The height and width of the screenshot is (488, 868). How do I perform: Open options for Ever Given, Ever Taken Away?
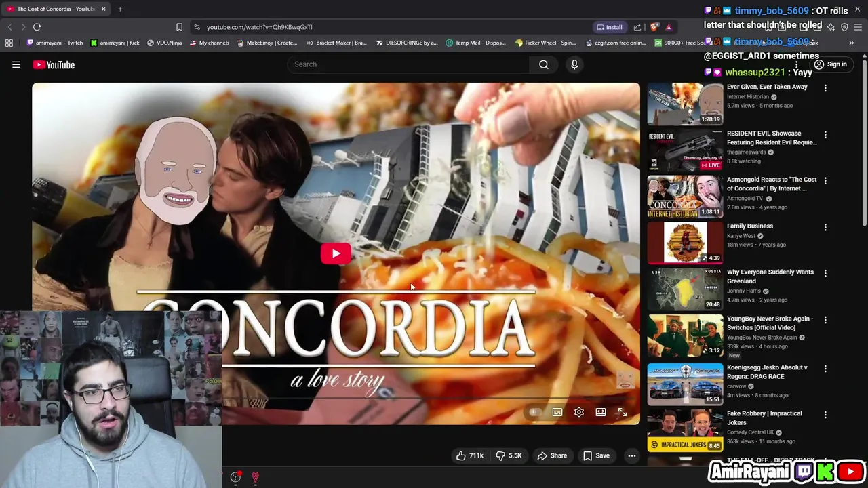[x=825, y=88]
